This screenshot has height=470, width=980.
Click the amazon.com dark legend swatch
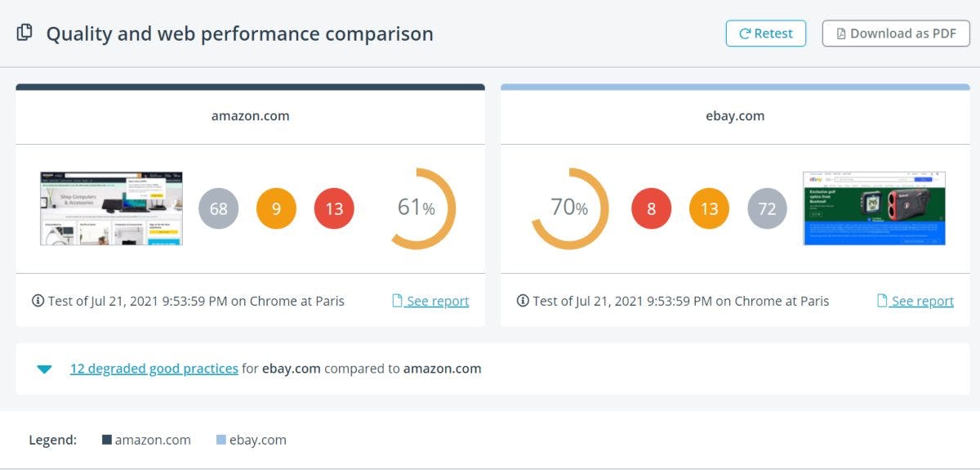click(106, 440)
